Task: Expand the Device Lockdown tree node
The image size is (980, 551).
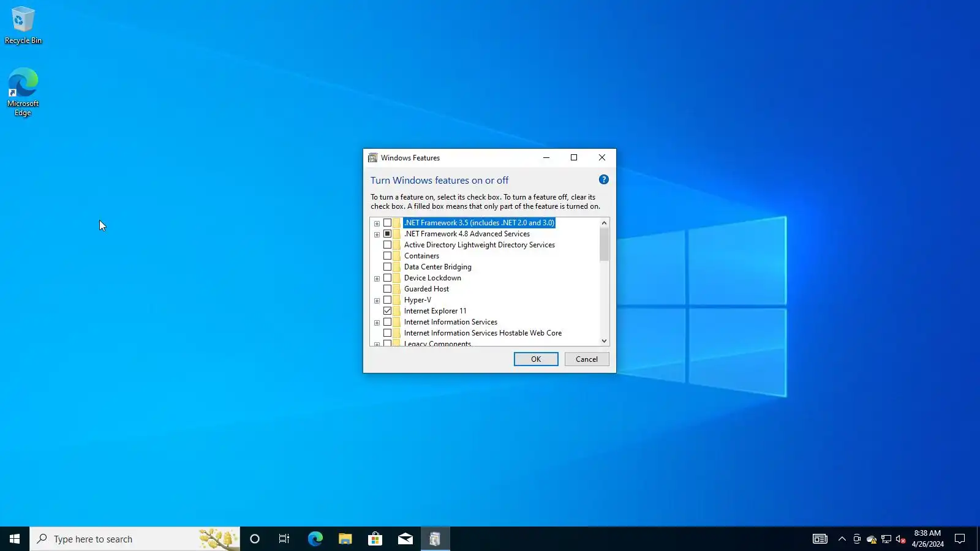Action: click(377, 279)
